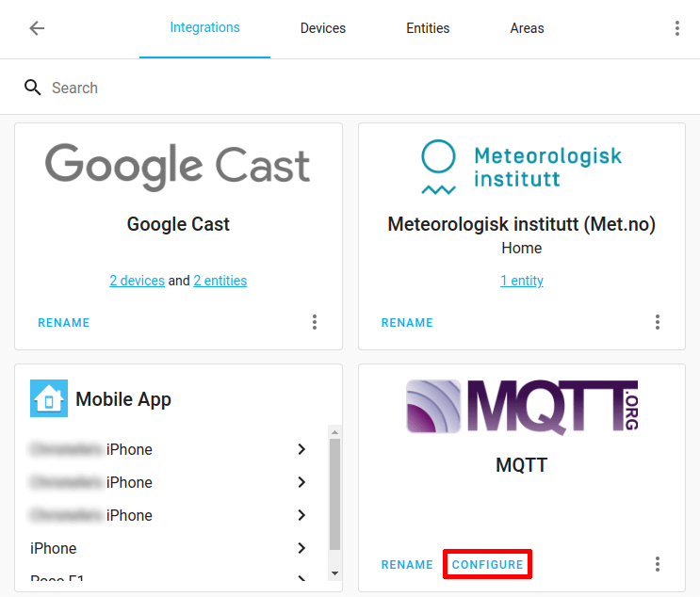Open the '1 entity' link

coord(521,281)
